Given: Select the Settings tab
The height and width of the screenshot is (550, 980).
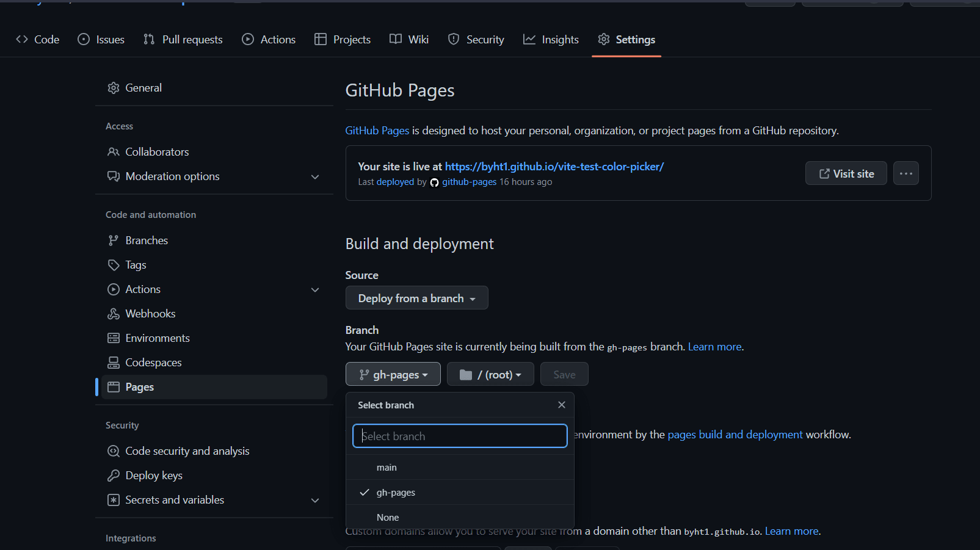Looking at the screenshot, I should tap(626, 40).
